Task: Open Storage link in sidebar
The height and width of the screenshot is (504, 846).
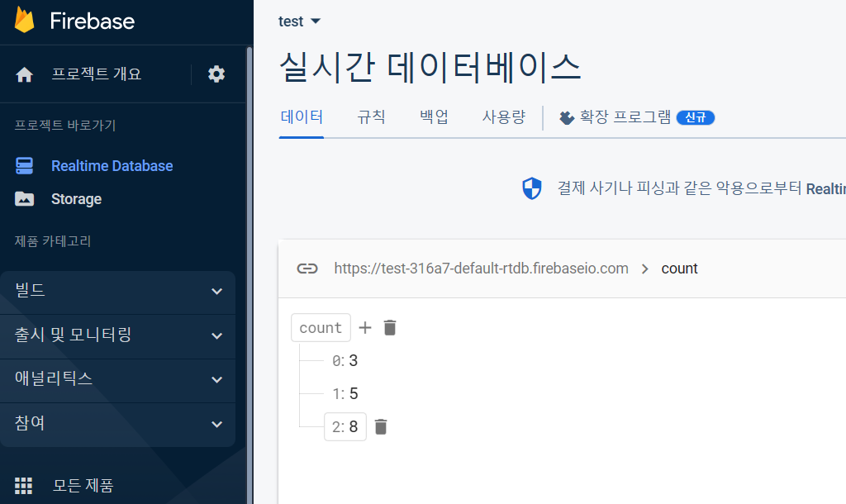Action: 77,199
